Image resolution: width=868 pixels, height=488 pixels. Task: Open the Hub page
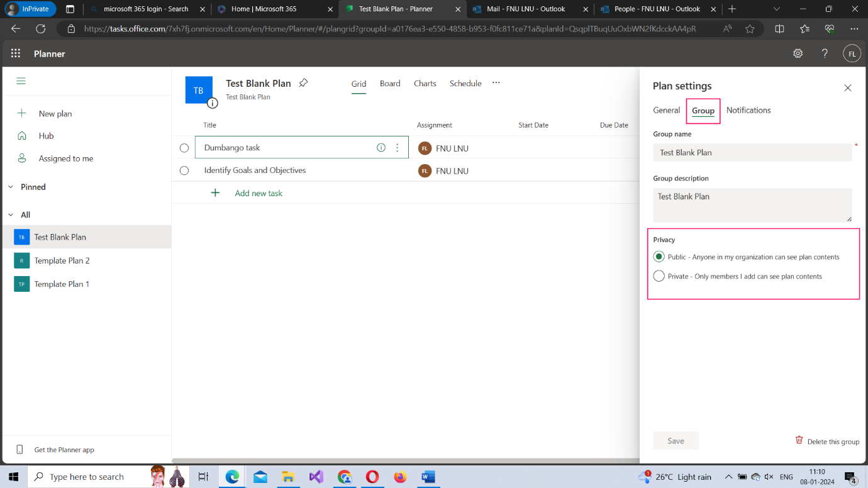[46, 136]
